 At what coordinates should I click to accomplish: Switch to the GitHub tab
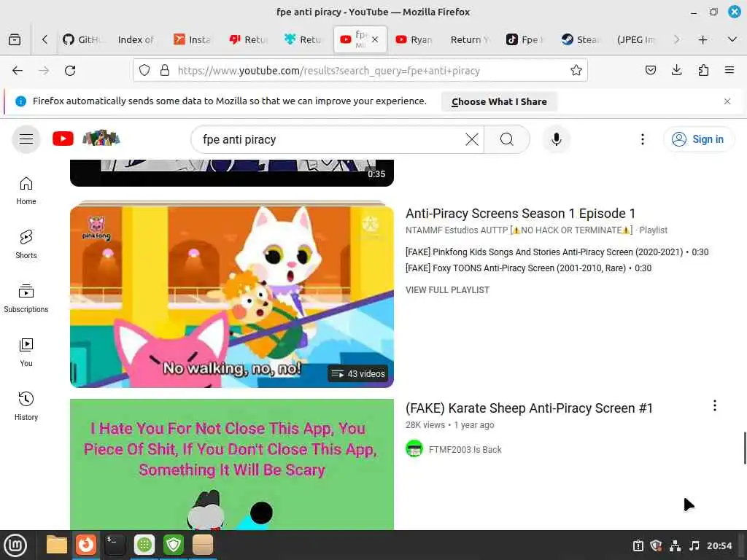pyautogui.click(x=82, y=39)
